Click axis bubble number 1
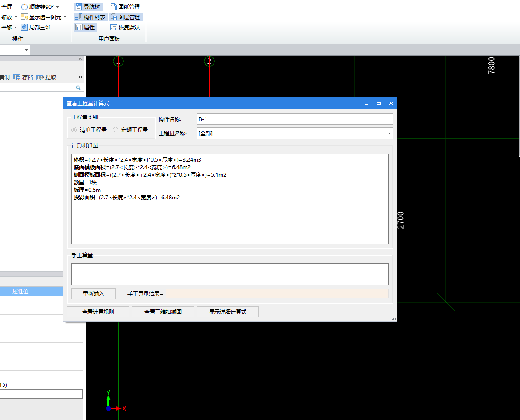The image size is (520, 420). pos(118,61)
